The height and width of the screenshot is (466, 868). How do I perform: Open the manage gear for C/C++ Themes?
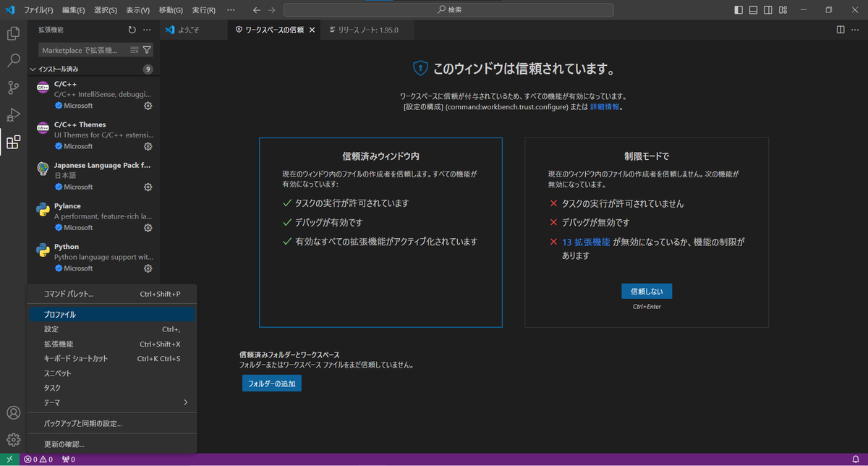148,146
